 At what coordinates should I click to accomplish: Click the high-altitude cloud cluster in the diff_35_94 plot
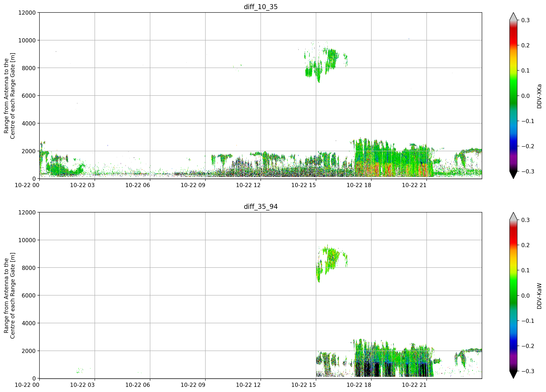pyautogui.click(x=332, y=263)
